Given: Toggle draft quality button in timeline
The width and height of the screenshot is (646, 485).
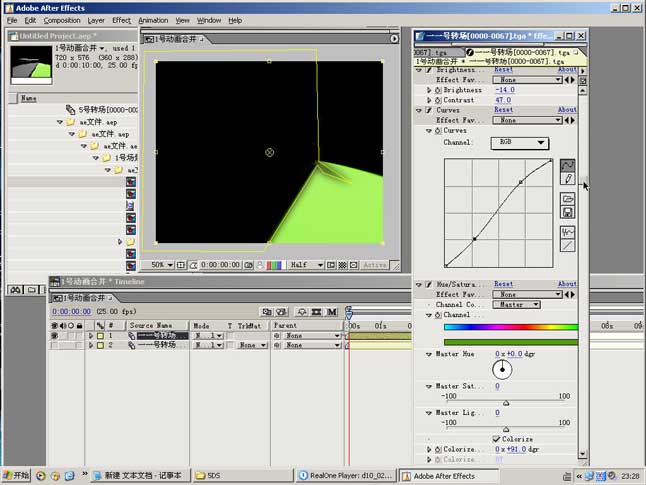Looking at the screenshot, I should [x=302, y=312].
